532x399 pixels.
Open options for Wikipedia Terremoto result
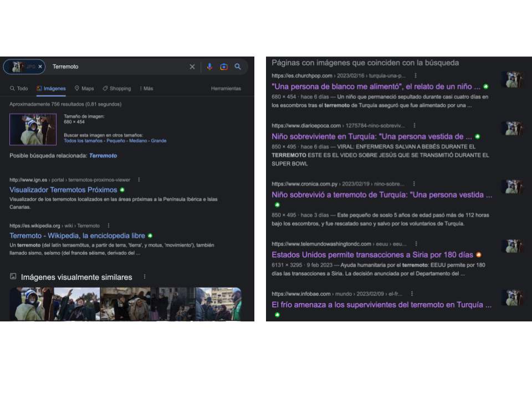click(x=109, y=226)
